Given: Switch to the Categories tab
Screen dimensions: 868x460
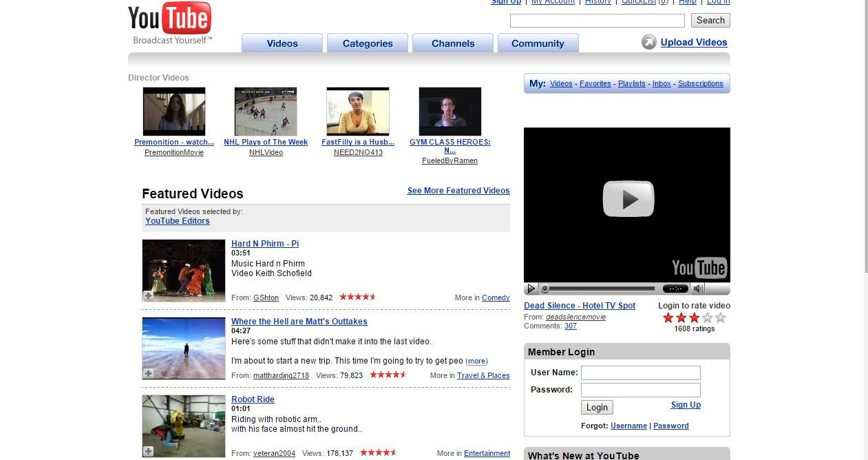Looking at the screenshot, I should (x=368, y=43).
